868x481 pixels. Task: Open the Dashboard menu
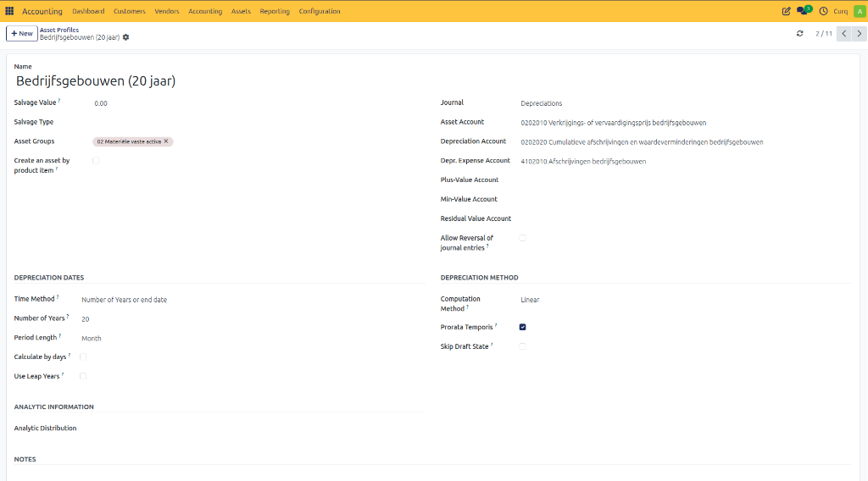coord(88,11)
